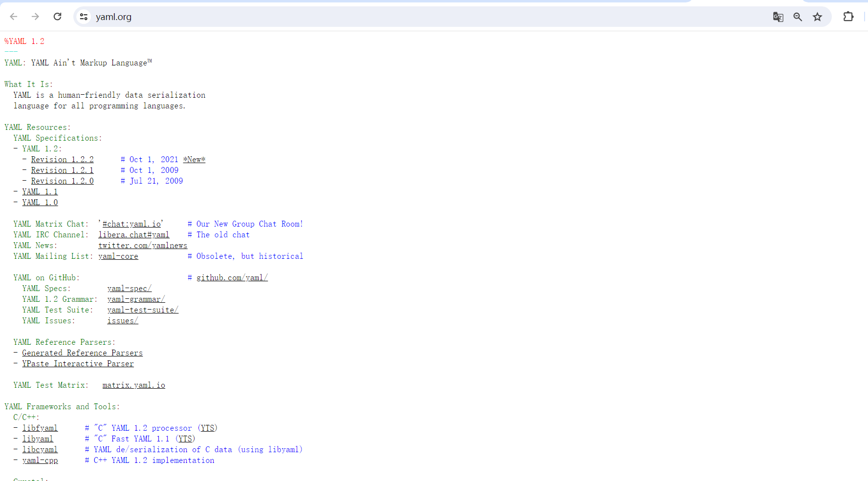Click YTS link on the libyaml row

coord(185,439)
